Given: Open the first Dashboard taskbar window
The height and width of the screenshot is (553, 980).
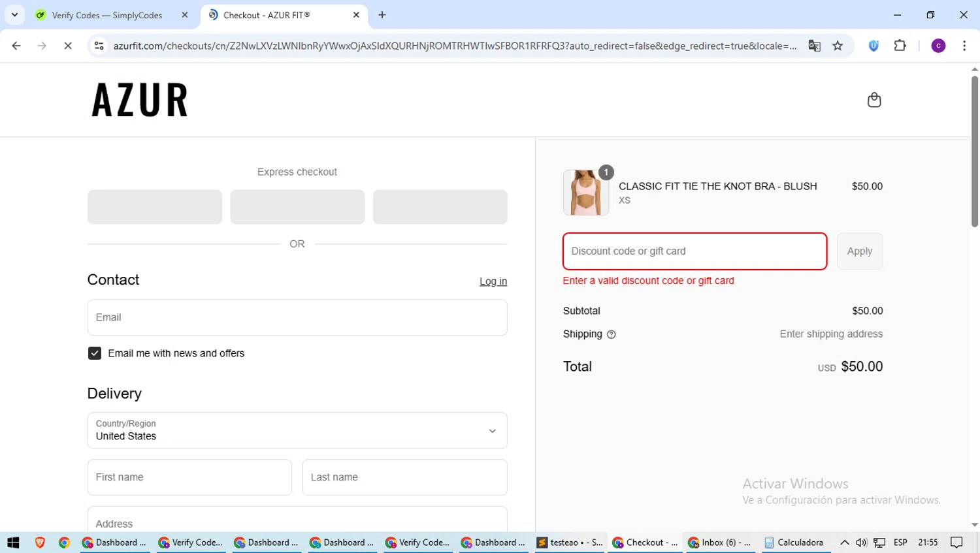Looking at the screenshot, I should (114, 543).
